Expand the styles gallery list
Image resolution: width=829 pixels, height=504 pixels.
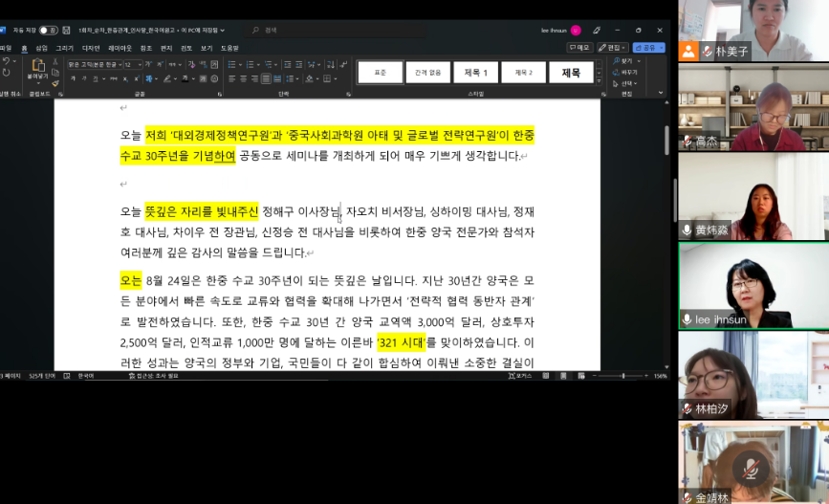click(600, 81)
